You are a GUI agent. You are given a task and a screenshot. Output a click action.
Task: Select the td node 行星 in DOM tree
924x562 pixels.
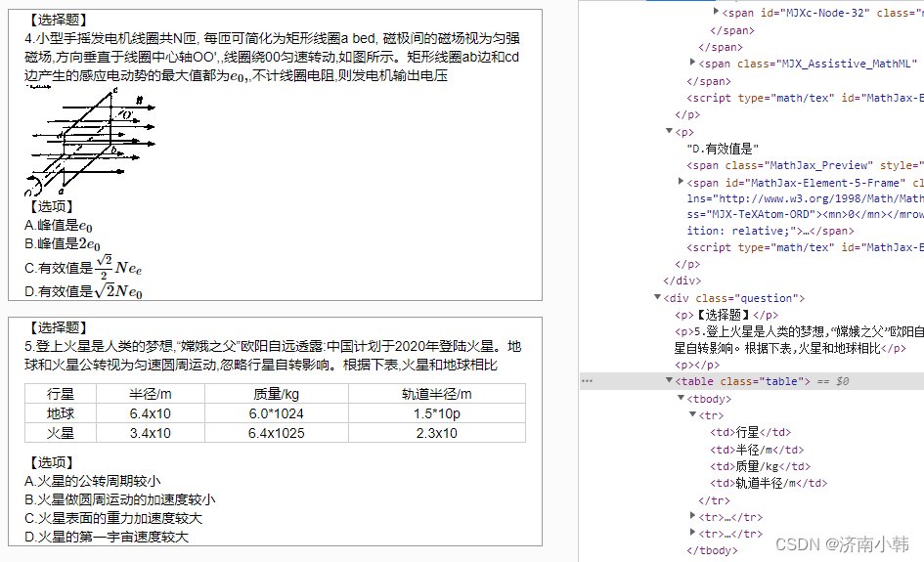750,432
